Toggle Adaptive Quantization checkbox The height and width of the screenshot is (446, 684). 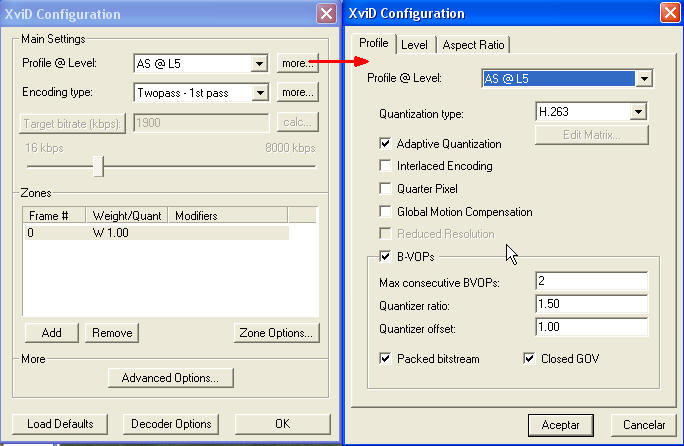385,143
